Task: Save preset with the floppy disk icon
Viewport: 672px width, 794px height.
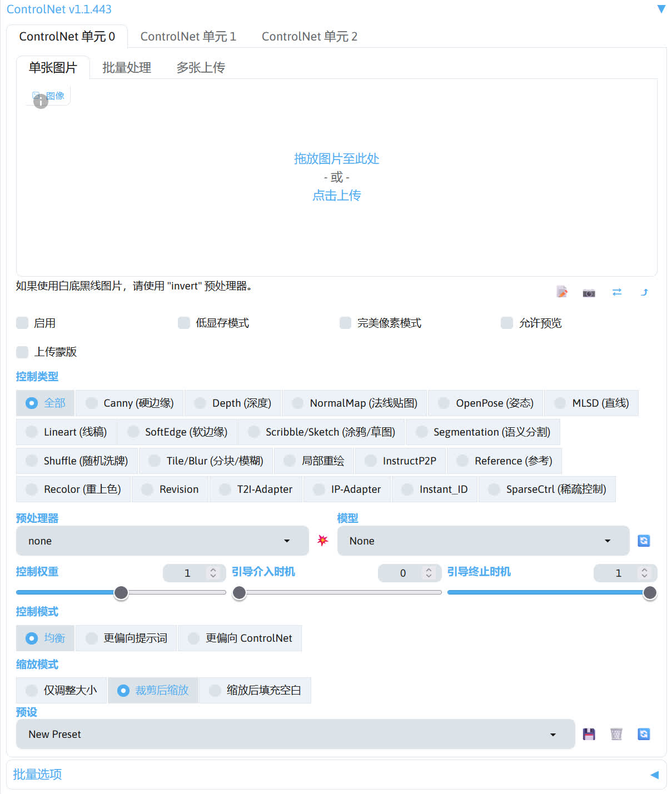Action: [x=589, y=733]
